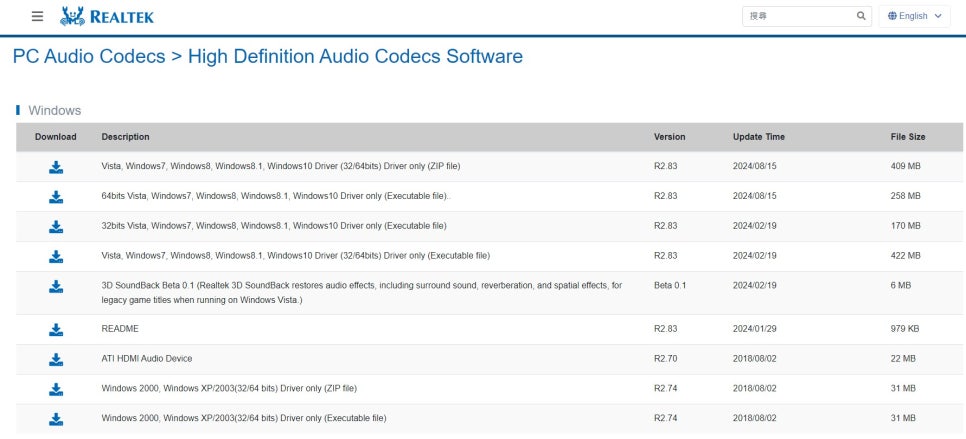Go to Realtek logo homepage

(x=107, y=17)
